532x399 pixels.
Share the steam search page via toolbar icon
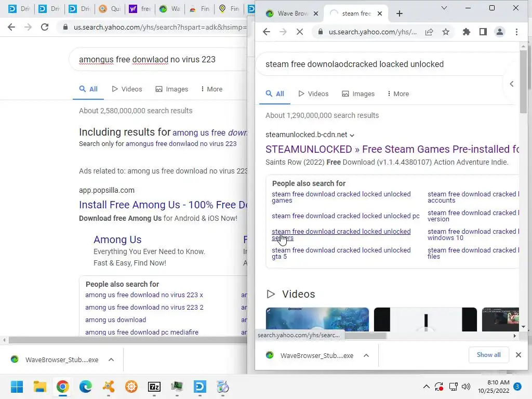coord(429,32)
